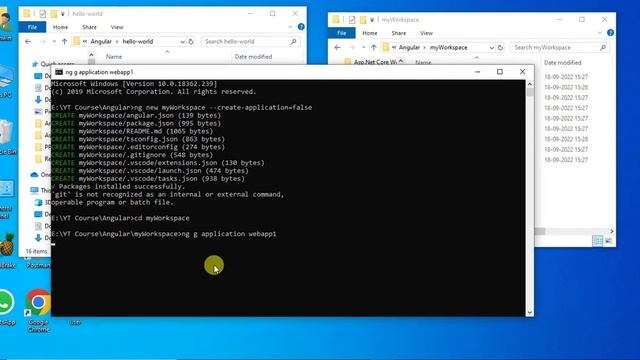Sort by Date modified in myWorkspace window
640x360 pixels.
pyautogui.click(x=562, y=62)
